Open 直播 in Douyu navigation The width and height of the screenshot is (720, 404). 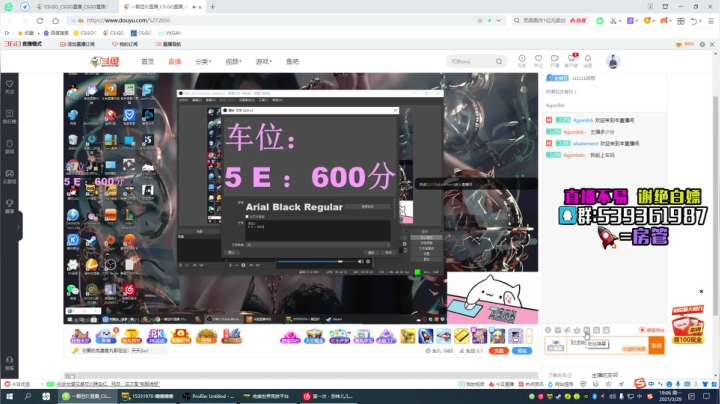(174, 62)
